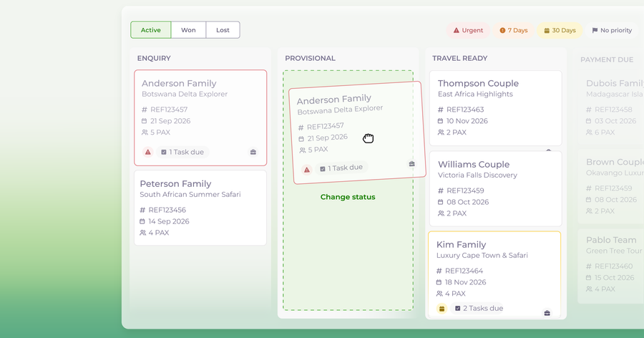644x338 pixels.
Task: Filter by Urgent priority
Action: coord(468,30)
